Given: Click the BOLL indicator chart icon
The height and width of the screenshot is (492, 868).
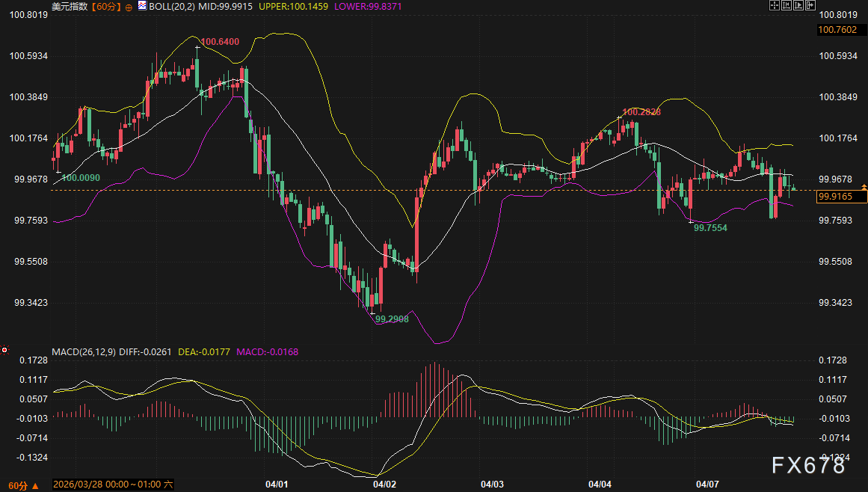Looking at the screenshot, I should tap(141, 6).
